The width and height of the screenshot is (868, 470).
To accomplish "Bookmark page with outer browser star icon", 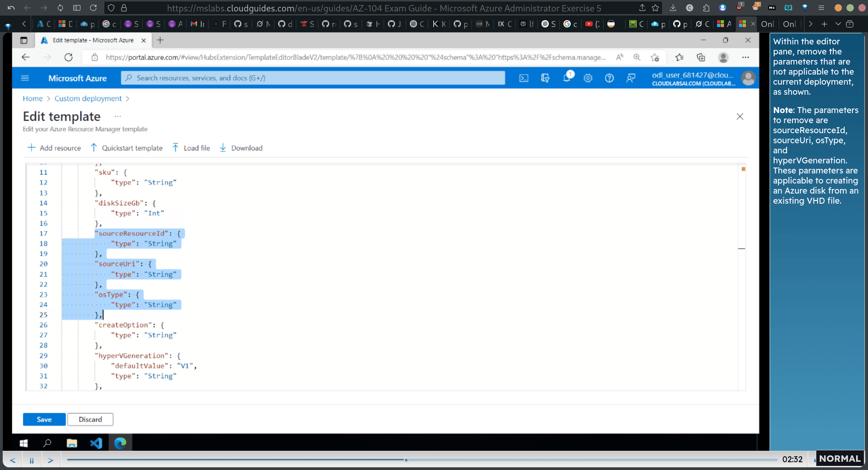I will pyautogui.click(x=655, y=8).
